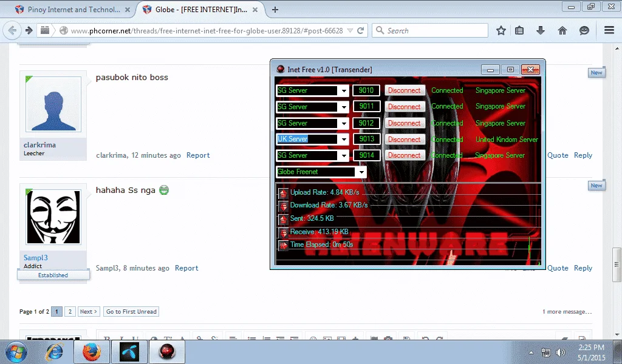Expand the Globe Freenet dropdown
This screenshot has height=364, width=622.
[361, 172]
